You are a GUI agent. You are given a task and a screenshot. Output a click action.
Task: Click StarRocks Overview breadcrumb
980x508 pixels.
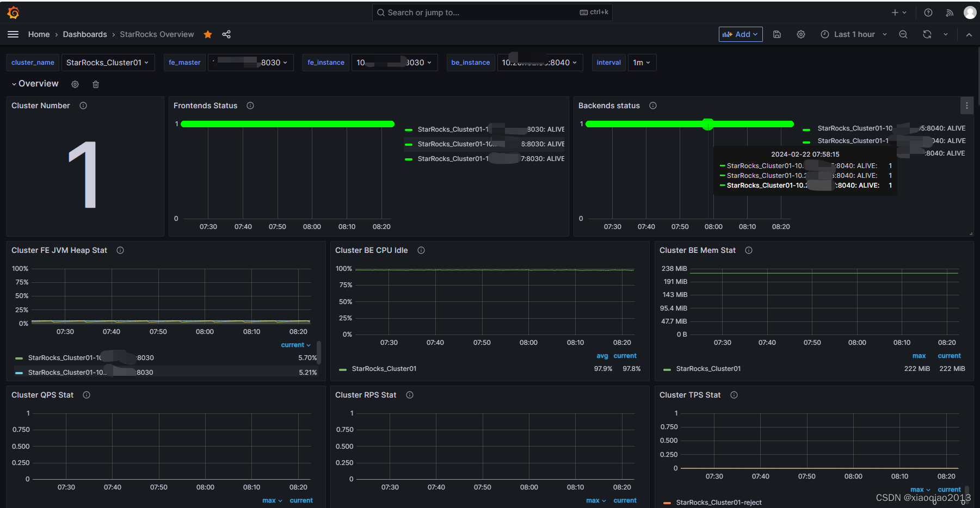(157, 34)
